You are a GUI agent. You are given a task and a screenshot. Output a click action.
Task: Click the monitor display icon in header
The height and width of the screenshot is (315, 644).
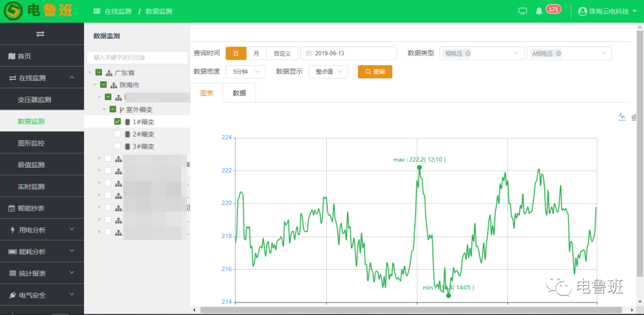coord(523,11)
